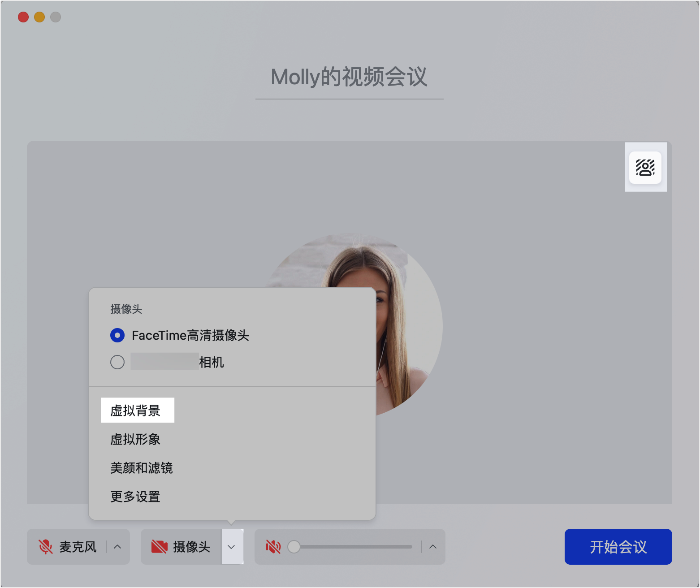700x588 pixels.
Task: Toggle the 摄像头 button
Action: pos(181,547)
